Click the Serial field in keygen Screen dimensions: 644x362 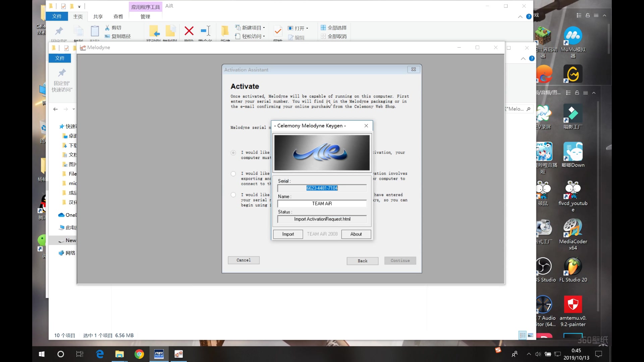[x=322, y=188]
